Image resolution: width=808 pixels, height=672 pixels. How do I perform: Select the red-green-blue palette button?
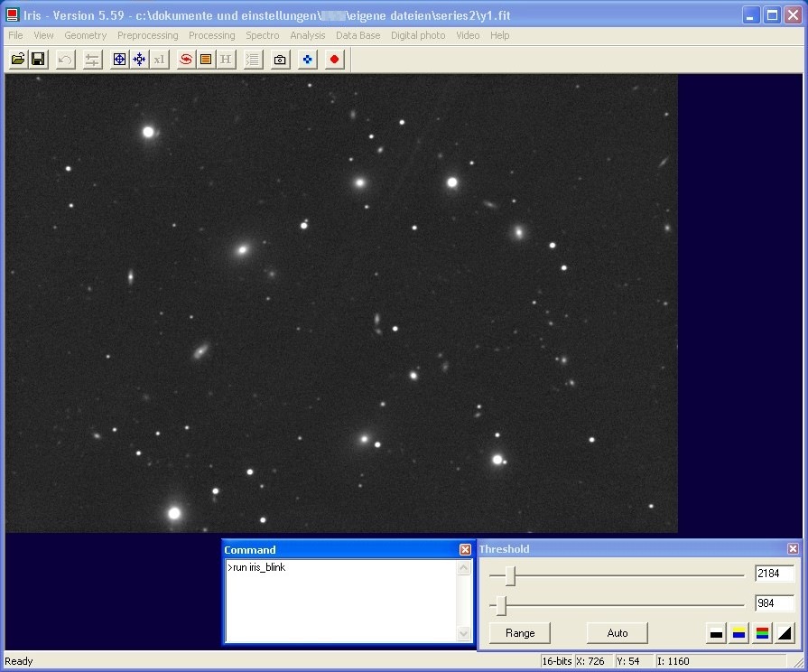(x=762, y=633)
